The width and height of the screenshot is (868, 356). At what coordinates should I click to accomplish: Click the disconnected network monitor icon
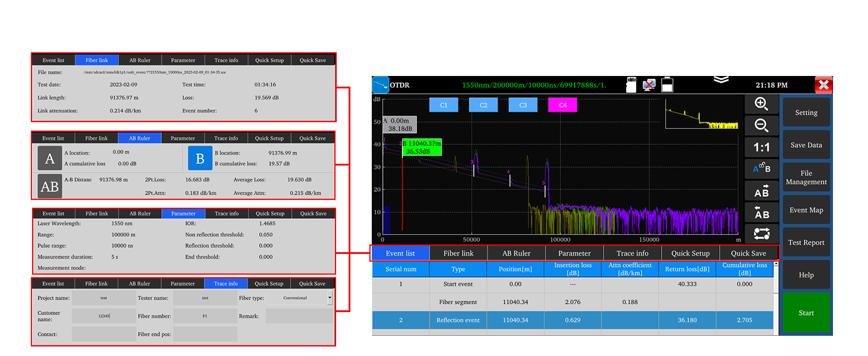coord(649,85)
